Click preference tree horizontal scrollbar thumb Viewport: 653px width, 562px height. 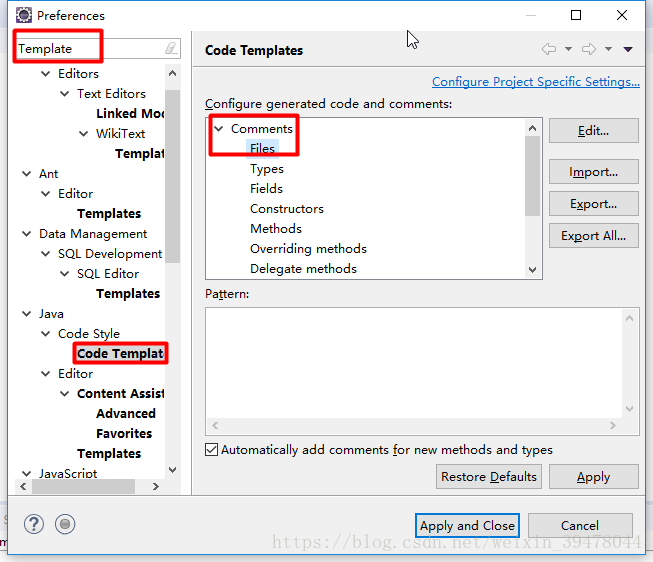coord(83,486)
